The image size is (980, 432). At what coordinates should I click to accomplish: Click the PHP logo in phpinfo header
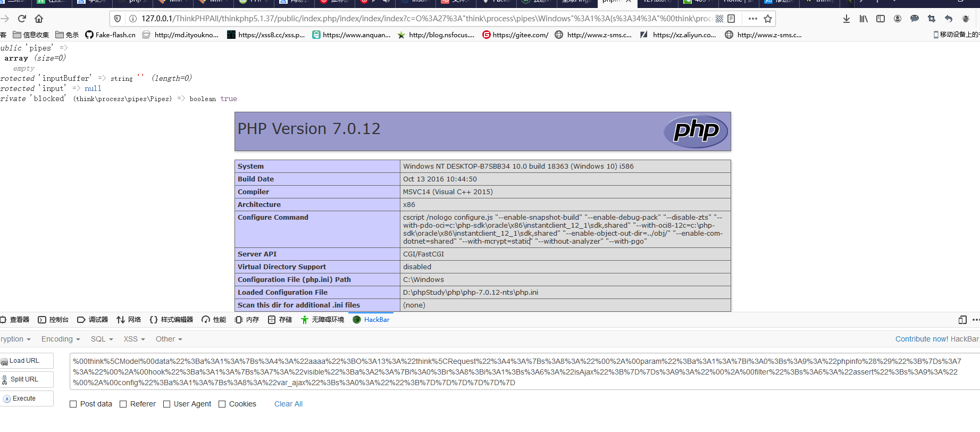[x=696, y=131]
